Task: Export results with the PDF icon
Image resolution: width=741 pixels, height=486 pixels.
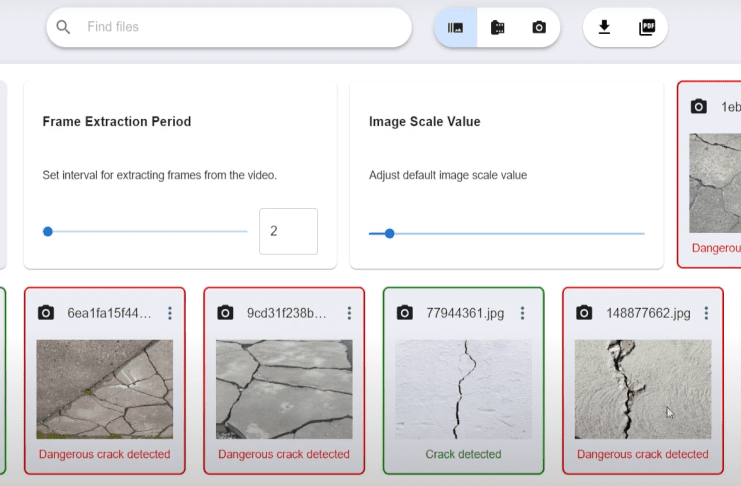Action: [x=647, y=27]
